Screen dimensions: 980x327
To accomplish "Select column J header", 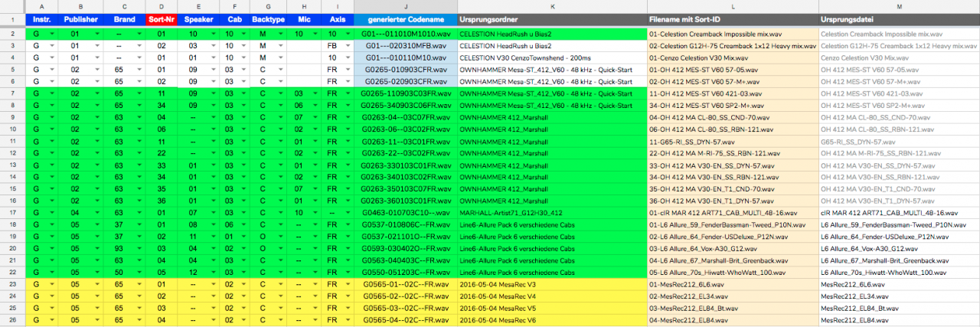I will [x=406, y=6].
